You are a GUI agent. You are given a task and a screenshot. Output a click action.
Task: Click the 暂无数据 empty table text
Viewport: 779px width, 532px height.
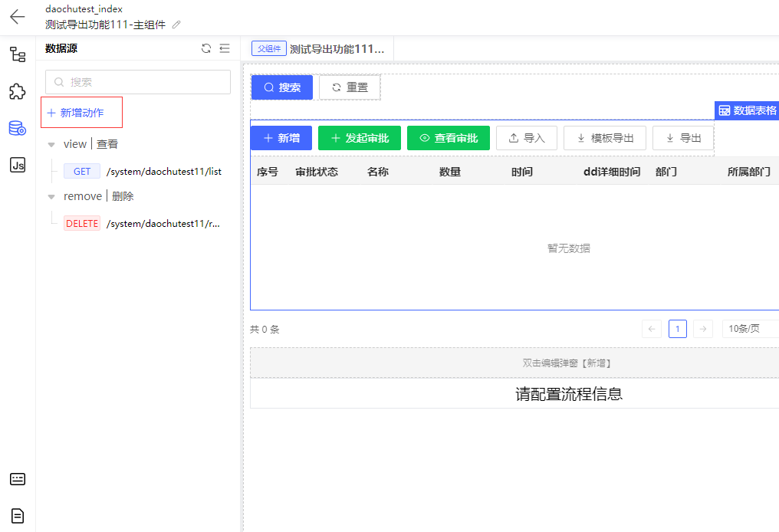[x=568, y=248]
